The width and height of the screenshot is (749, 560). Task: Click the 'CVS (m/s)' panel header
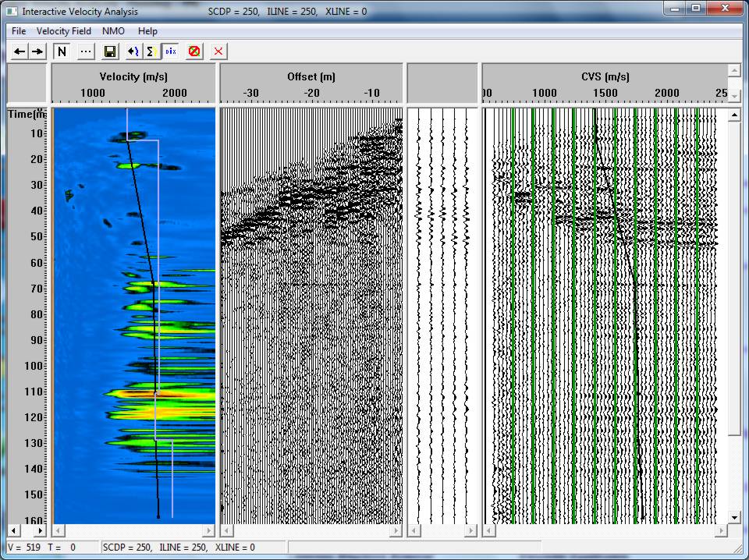tap(605, 77)
